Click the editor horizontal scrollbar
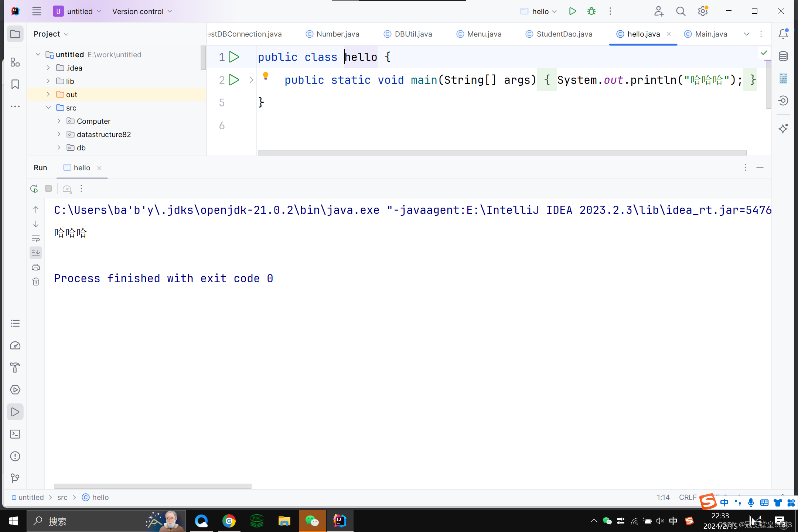 (x=502, y=153)
